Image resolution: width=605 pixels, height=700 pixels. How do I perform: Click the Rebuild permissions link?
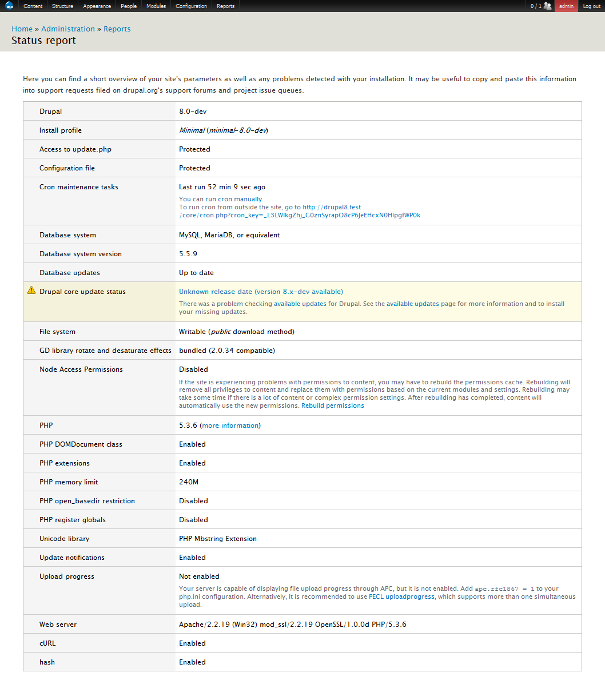pyautogui.click(x=333, y=405)
